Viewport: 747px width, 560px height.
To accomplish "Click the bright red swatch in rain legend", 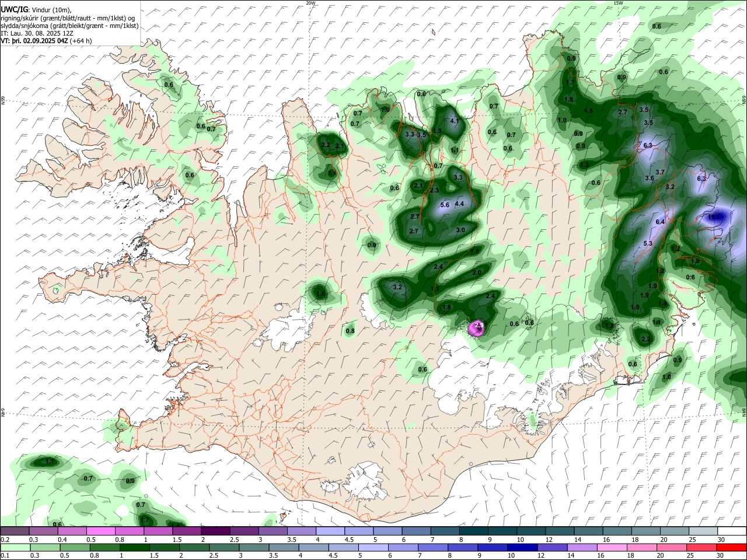I will pos(731,547).
